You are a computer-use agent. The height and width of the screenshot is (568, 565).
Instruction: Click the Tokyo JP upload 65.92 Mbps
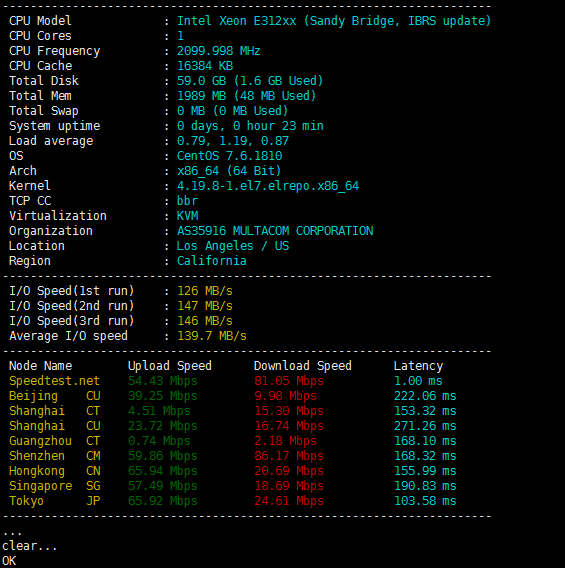pyautogui.click(x=163, y=501)
